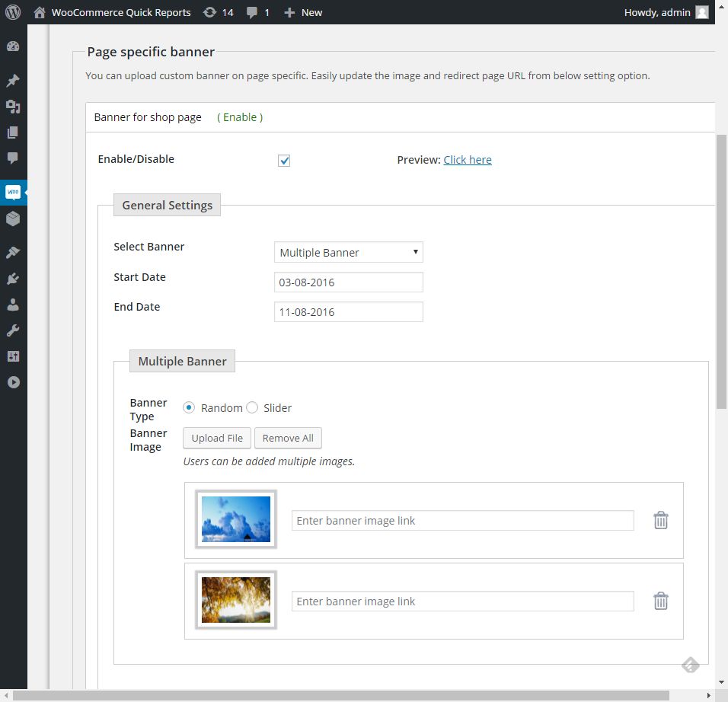The image size is (728, 702).
Task: Expand the sidebar with the collapse menu arrow
Action: click(x=13, y=382)
